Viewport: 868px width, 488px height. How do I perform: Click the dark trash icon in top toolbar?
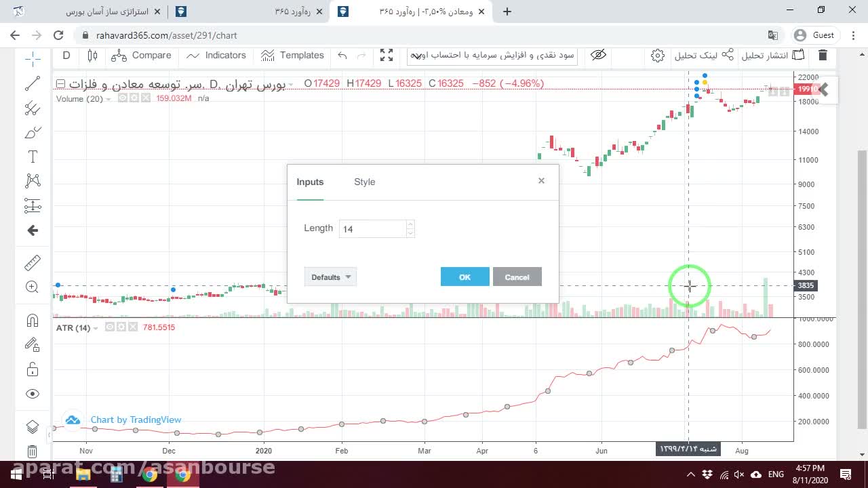tap(823, 56)
